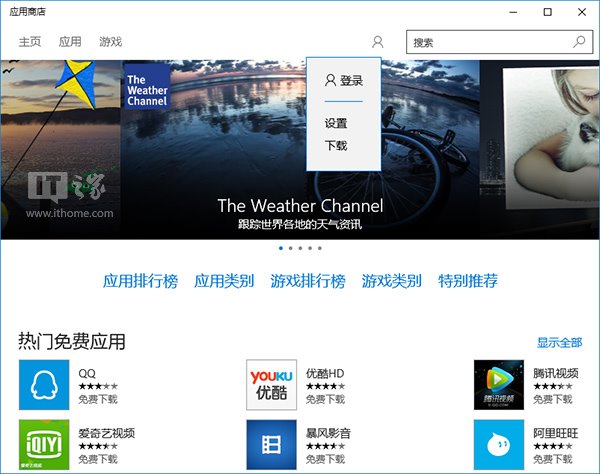Focus the 搜索 search box
The height and width of the screenshot is (474, 600).
pyautogui.click(x=499, y=42)
